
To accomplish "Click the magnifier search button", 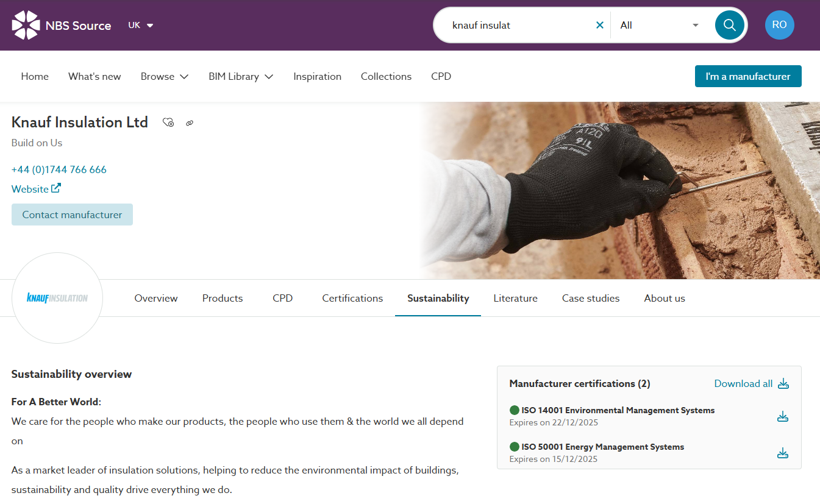I will click(x=729, y=25).
